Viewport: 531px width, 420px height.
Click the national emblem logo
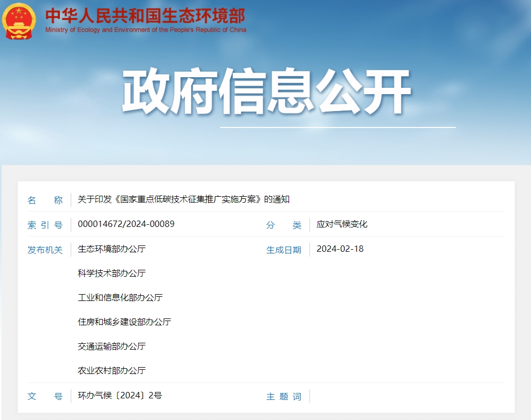click(x=19, y=21)
